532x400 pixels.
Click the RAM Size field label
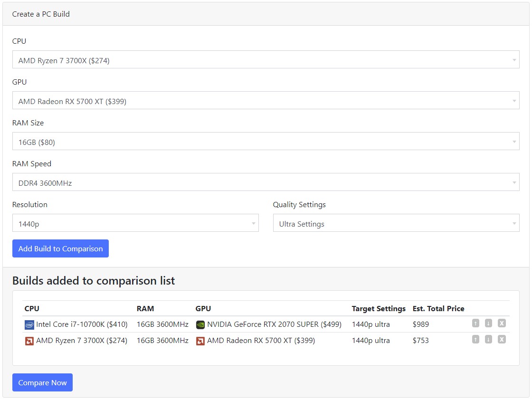28,123
